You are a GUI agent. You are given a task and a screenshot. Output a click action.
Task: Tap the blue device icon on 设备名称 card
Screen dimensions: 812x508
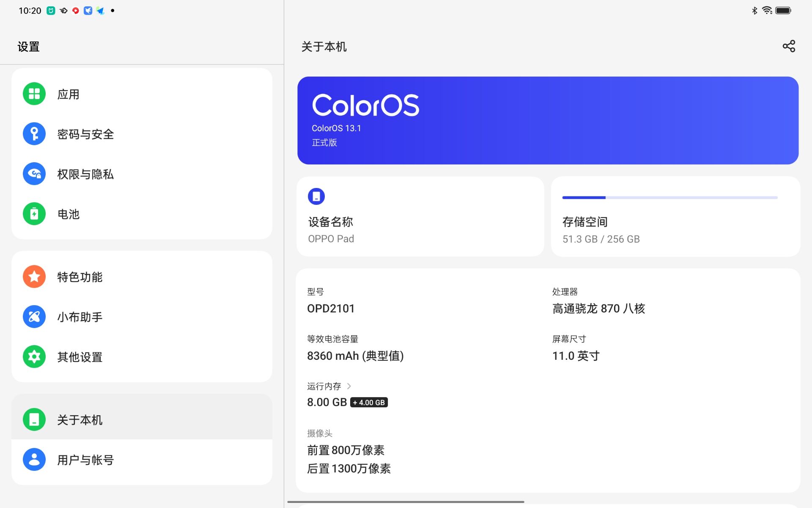316,196
